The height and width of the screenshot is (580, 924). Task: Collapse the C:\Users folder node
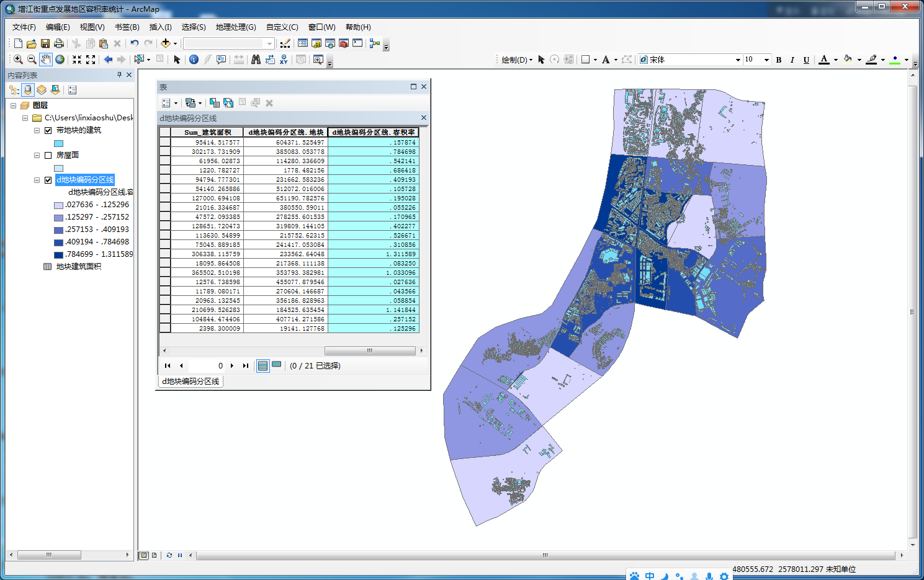coord(25,118)
